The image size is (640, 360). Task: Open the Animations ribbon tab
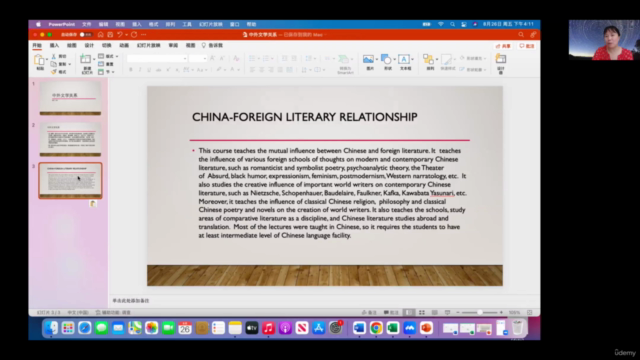(x=124, y=45)
